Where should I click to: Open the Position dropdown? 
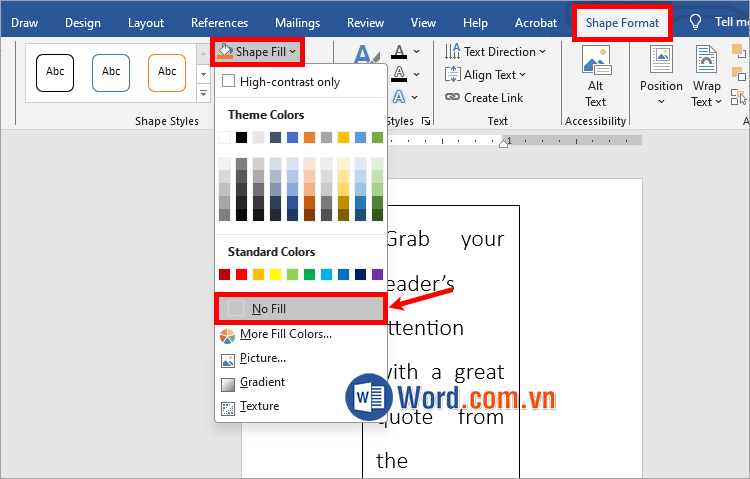click(x=661, y=78)
